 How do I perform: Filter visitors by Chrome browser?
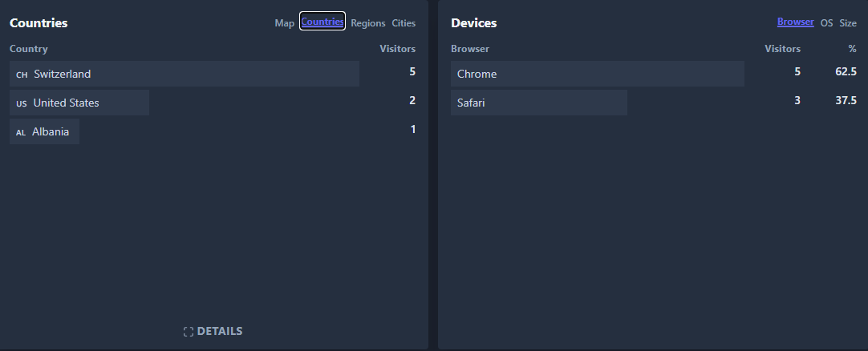pos(477,74)
